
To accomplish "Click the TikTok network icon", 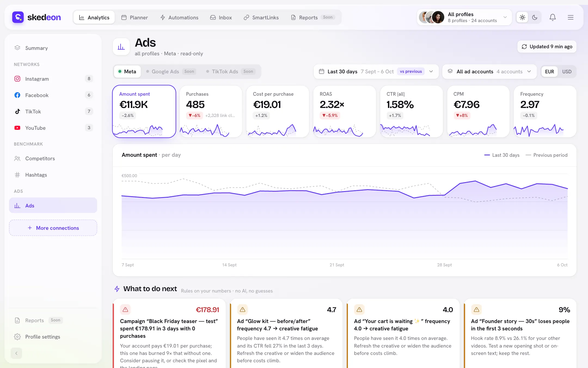I will click(x=17, y=111).
